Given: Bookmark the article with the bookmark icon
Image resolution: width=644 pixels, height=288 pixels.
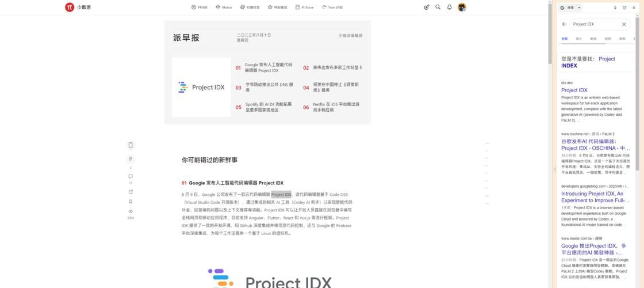Looking at the screenshot, I should coord(131,202).
